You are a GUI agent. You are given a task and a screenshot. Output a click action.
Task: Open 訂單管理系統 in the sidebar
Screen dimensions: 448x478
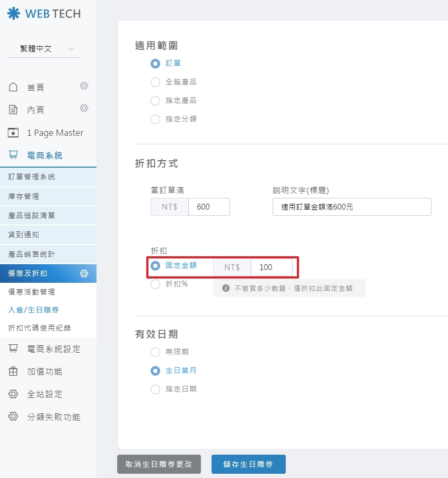[32, 177]
